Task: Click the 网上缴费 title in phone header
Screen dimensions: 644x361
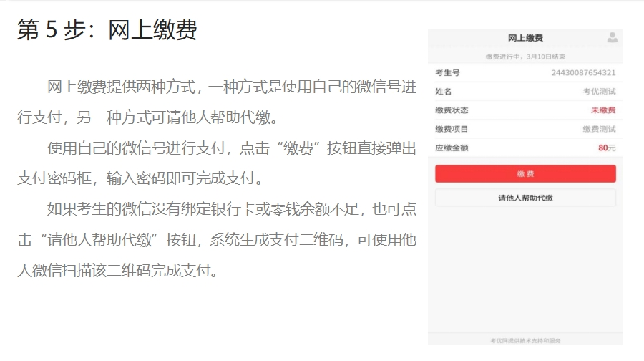Action: [x=525, y=38]
